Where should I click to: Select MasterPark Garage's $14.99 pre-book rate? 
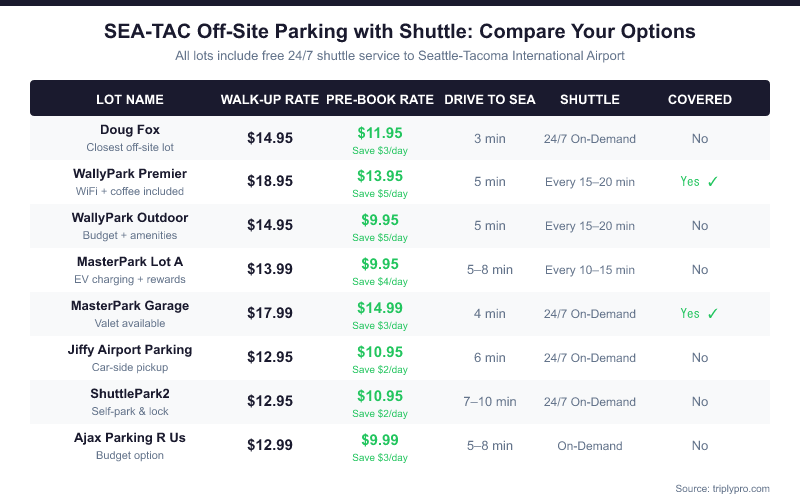[x=380, y=309]
